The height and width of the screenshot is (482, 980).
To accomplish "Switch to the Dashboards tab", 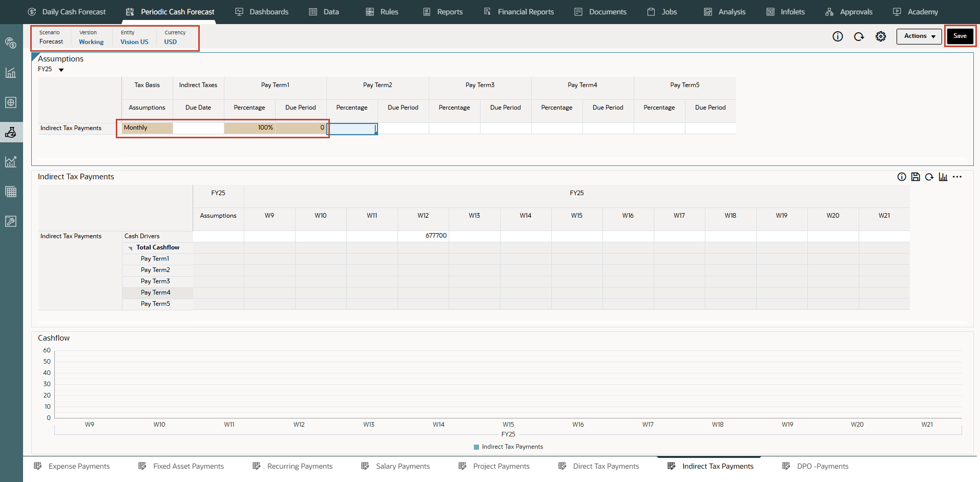I will click(262, 12).
